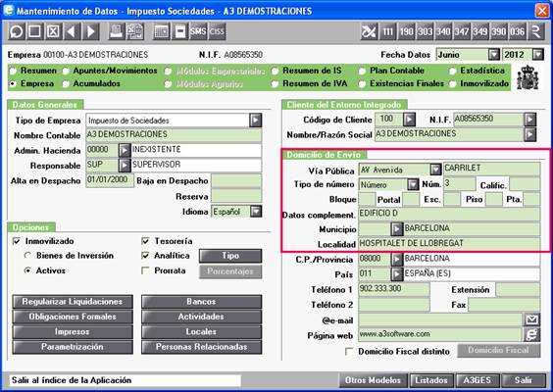Open the year 2012 dropdown
This screenshot has height=392, width=553.
pos(538,55)
